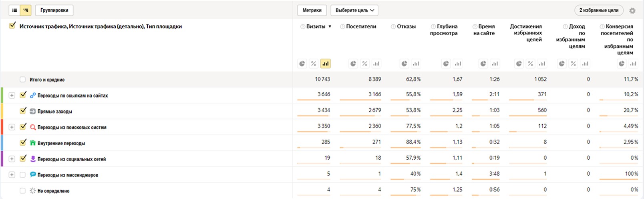Open the Выберите цель dropdown
Viewport: 644px width, 199px height.
click(x=354, y=10)
